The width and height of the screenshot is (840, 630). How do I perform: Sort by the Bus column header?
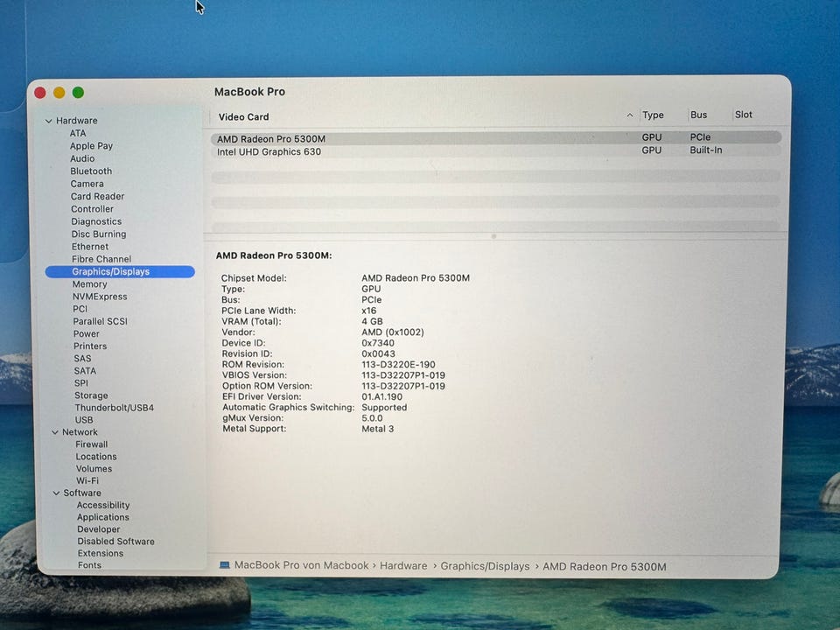pos(698,115)
